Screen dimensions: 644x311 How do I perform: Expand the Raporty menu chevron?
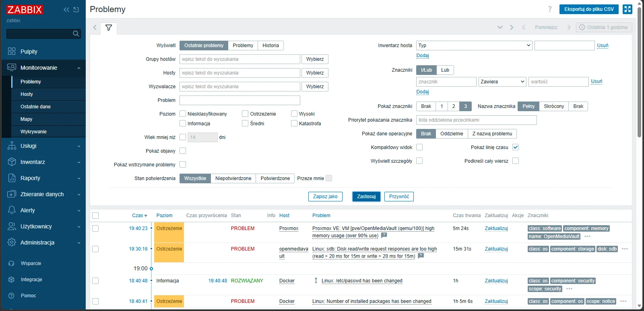coord(79,178)
